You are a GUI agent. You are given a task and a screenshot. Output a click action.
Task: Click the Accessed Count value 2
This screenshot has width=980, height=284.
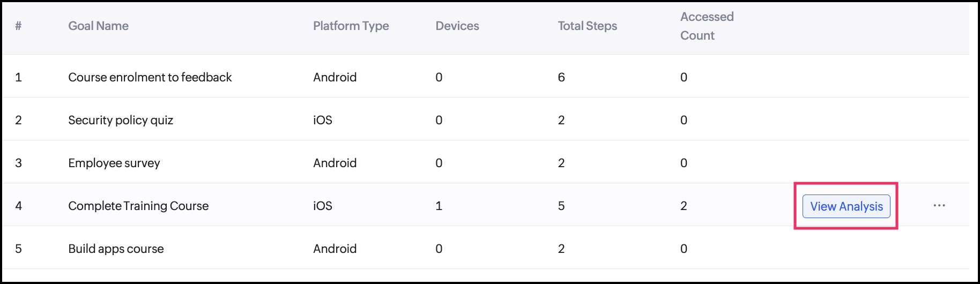[x=684, y=206]
